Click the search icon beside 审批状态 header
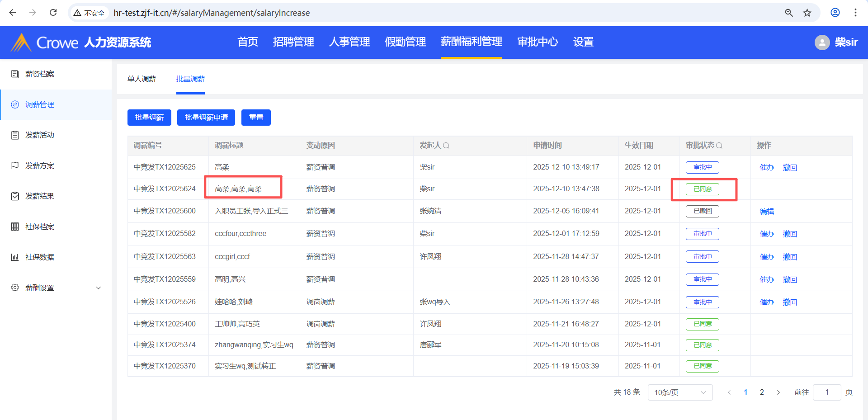Viewport: 868px width, 420px height. pos(719,146)
